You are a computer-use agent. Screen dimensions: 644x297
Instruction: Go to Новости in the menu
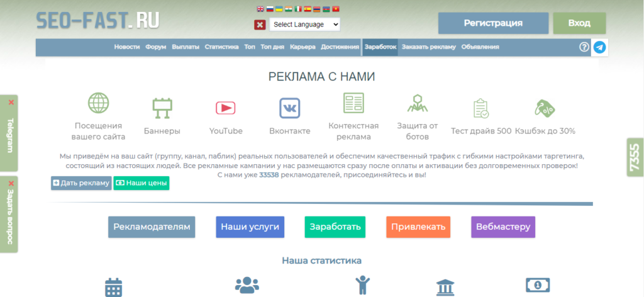point(127,47)
